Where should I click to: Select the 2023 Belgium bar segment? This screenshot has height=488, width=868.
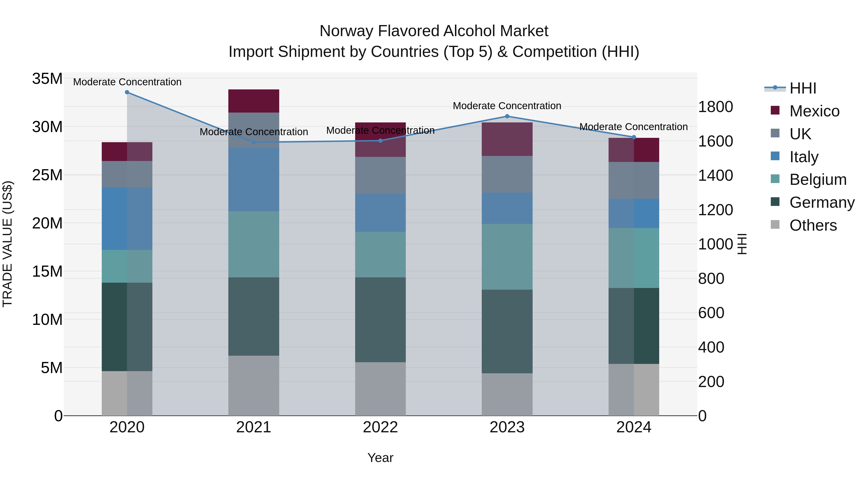point(507,257)
